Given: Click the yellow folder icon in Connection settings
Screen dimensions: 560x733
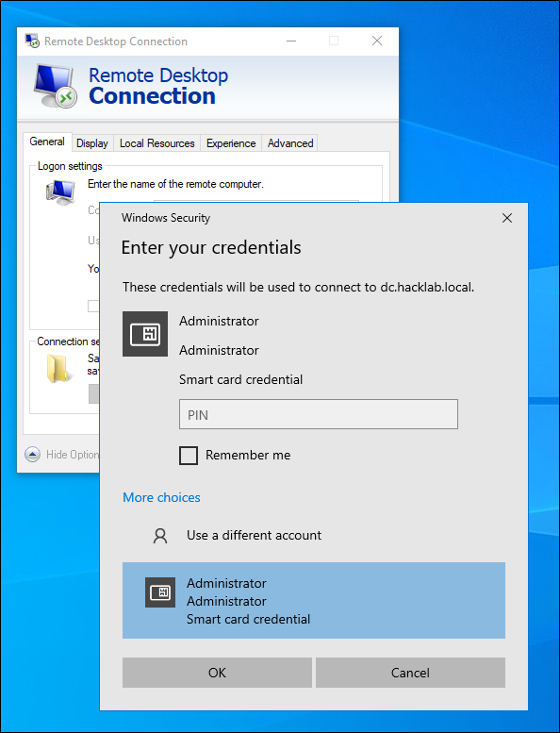Looking at the screenshot, I should 59,368.
